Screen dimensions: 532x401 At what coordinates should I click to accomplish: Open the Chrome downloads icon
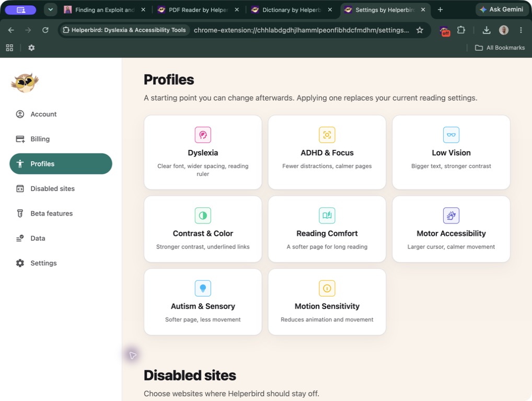click(487, 30)
